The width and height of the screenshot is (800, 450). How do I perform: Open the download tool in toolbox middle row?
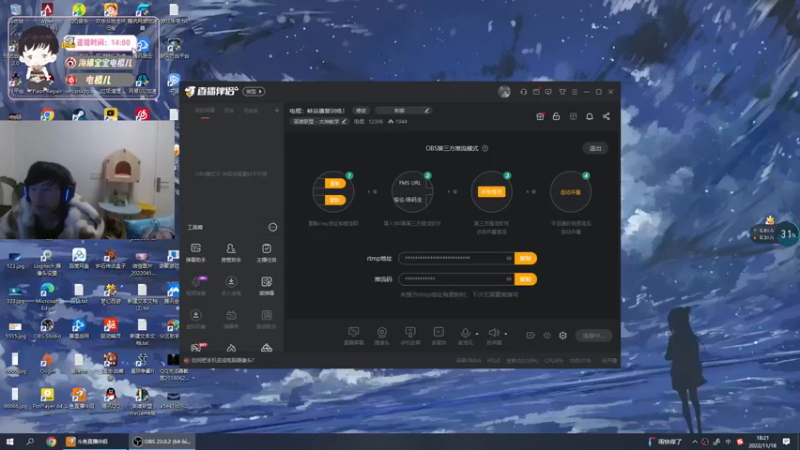pos(231,286)
